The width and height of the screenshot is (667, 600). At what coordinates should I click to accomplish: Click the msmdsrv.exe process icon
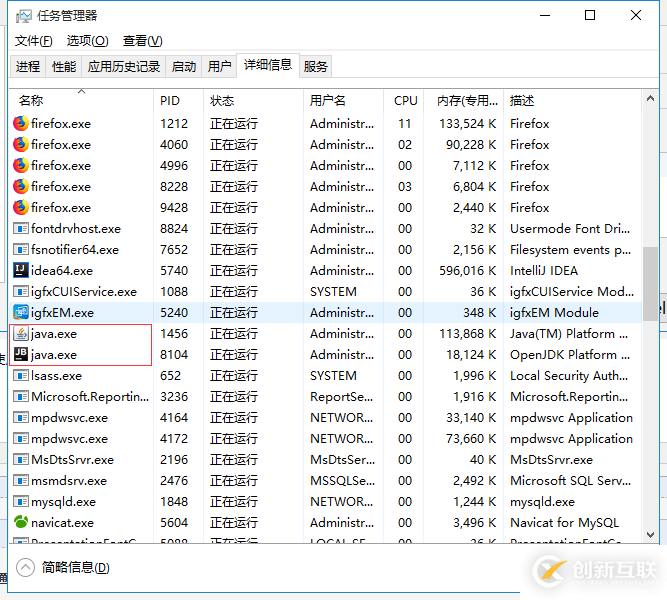click(x=20, y=480)
